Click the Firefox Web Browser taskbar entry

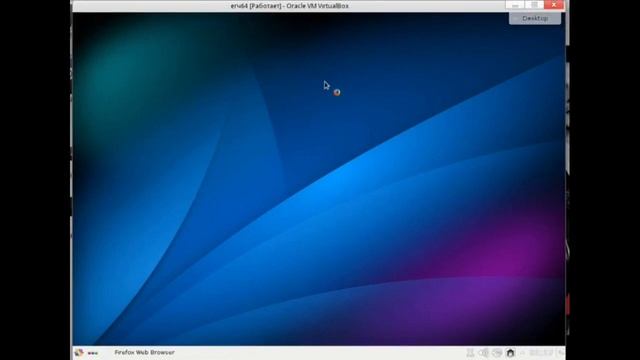[x=144, y=352]
